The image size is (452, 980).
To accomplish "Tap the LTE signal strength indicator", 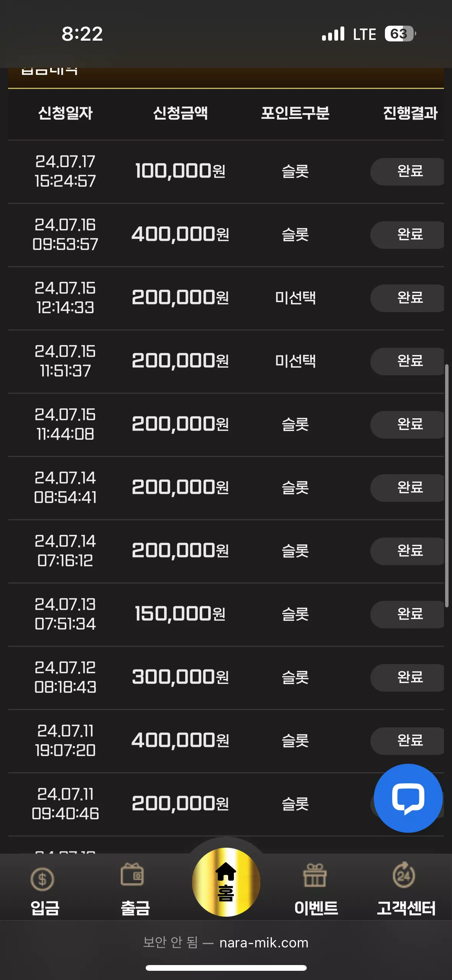I will point(333,34).
